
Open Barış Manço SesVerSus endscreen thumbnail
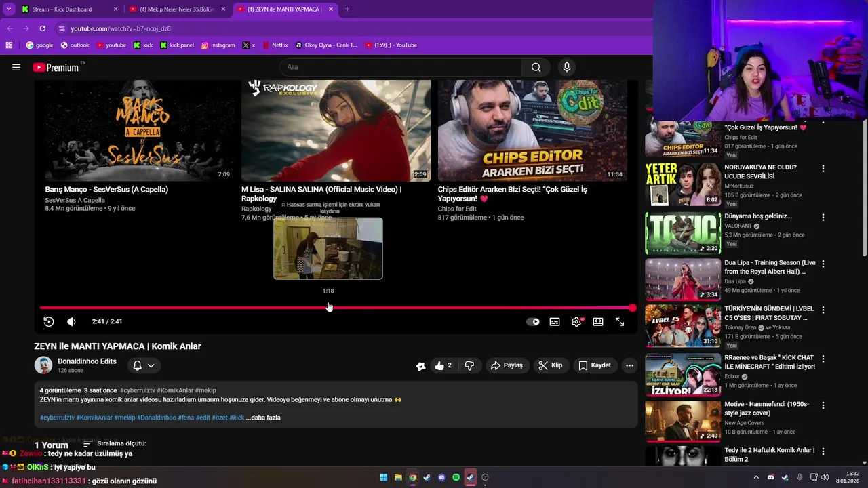pyautogui.click(x=138, y=131)
